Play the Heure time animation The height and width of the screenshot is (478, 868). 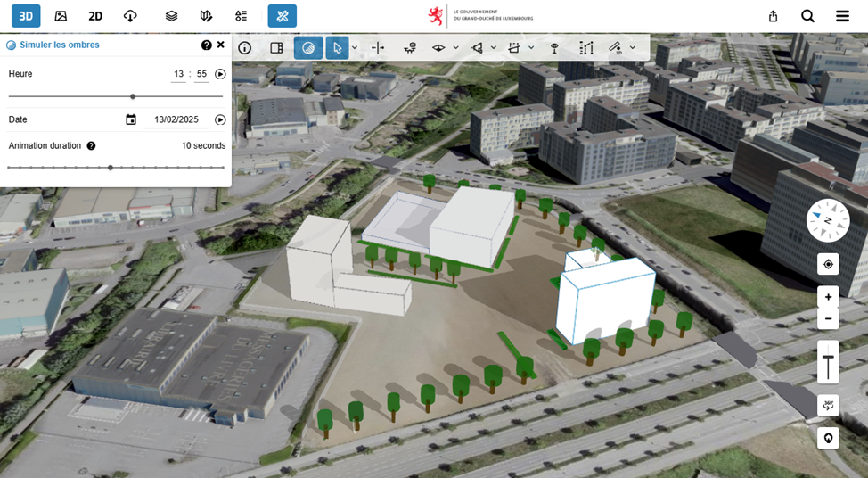[220, 74]
